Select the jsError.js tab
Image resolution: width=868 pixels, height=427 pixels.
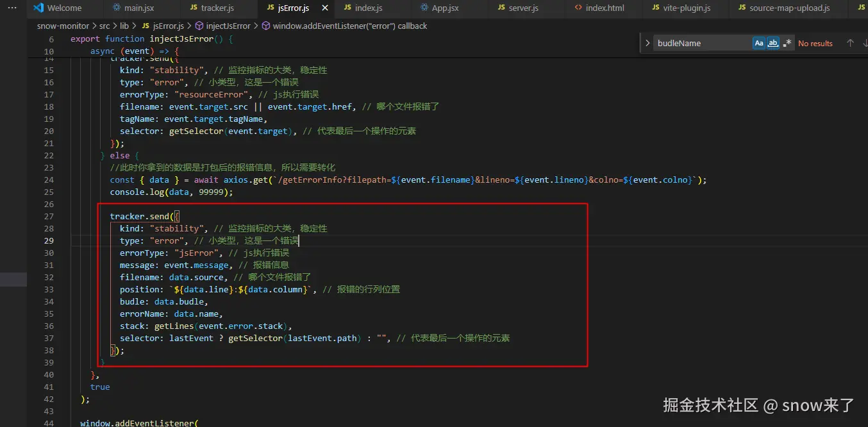coord(294,8)
